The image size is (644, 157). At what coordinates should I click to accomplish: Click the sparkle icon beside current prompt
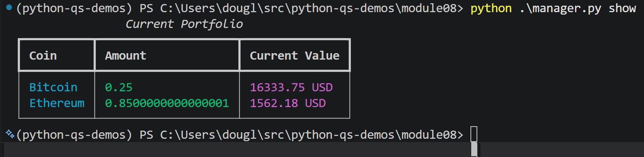point(10,133)
